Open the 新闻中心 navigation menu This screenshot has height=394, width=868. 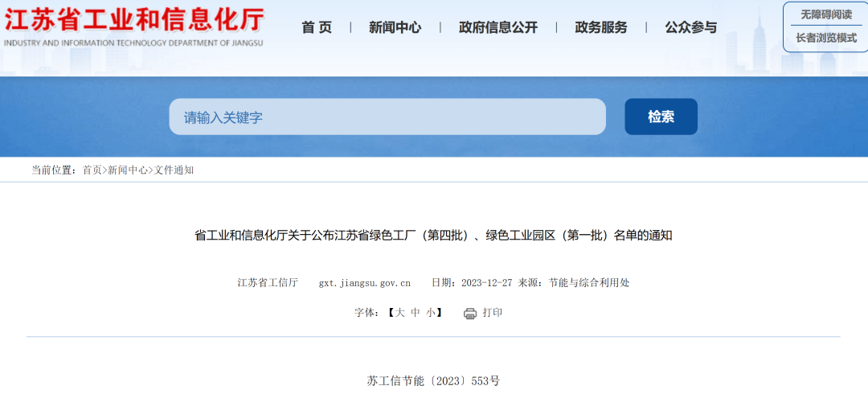point(395,27)
